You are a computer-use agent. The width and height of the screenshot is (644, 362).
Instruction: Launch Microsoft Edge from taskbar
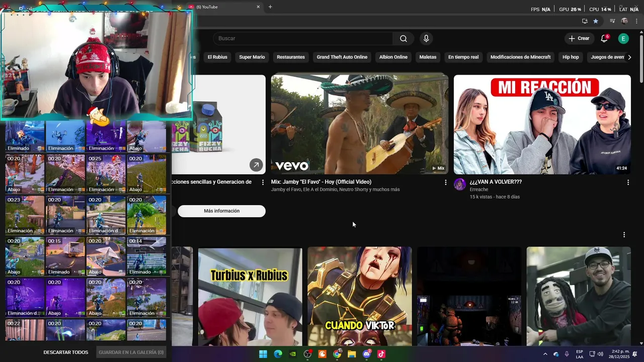point(278,354)
